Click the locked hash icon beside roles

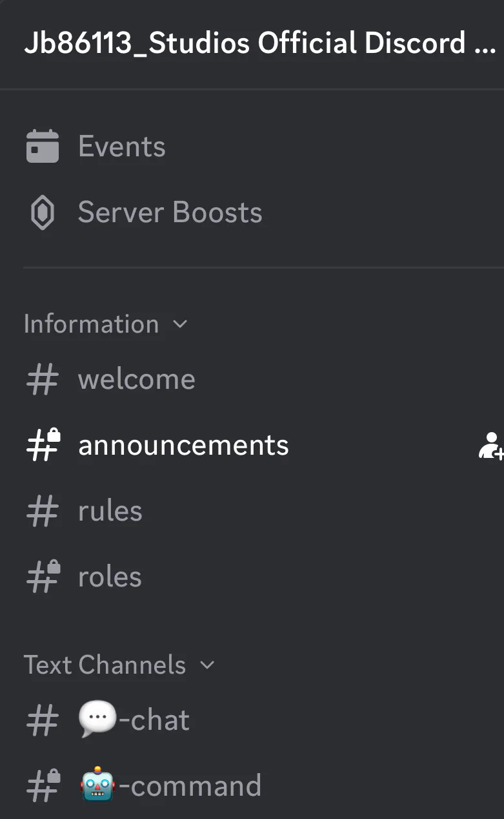(x=43, y=577)
